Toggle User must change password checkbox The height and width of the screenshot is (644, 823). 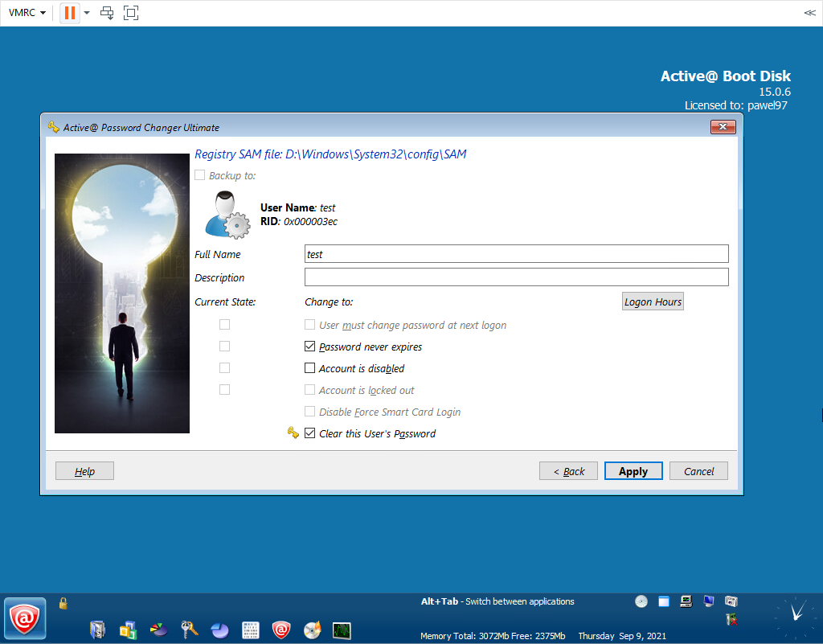coord(309,324)
